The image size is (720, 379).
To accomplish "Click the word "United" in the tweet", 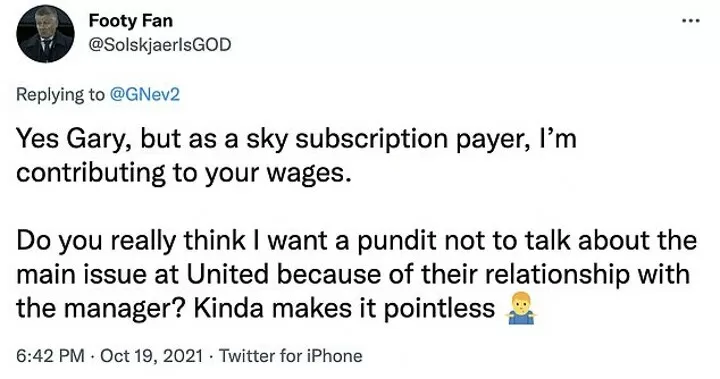I will [x=227, y=275].
